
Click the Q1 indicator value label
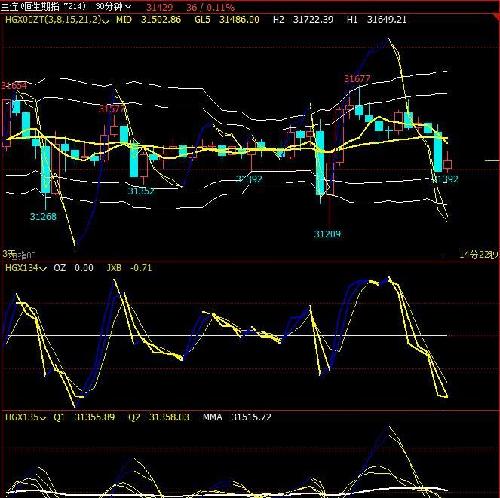pyautogui.click(x=84, y=417)
